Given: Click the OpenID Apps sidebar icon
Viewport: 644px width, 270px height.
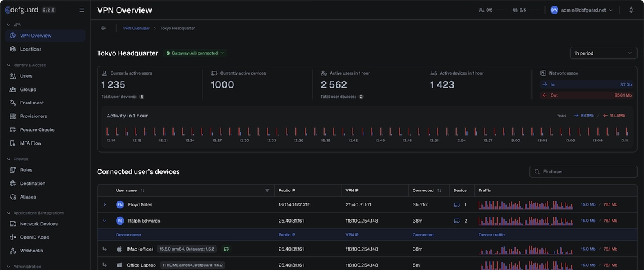Looking at the screenshot, I should (x=13, y=238).
